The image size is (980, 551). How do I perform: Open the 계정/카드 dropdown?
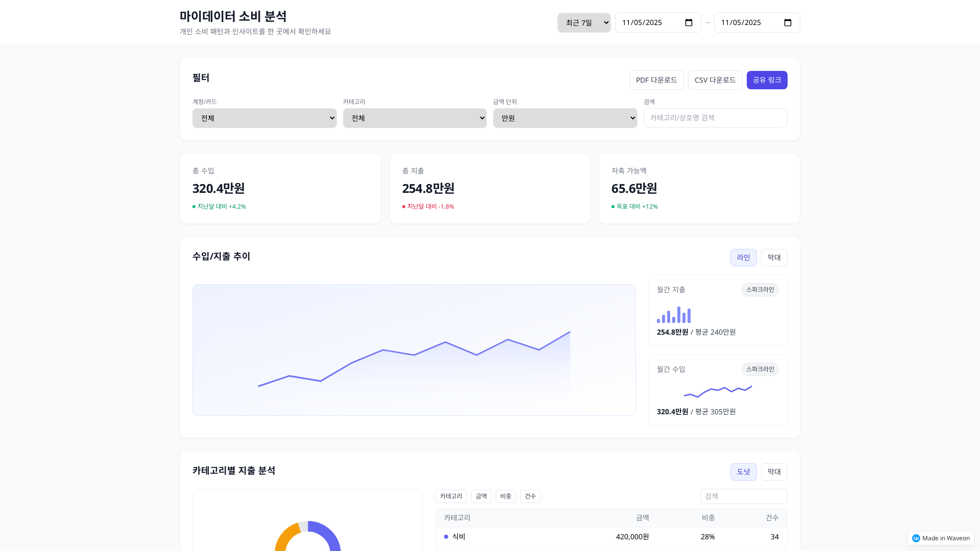click(x=264, y=118)
